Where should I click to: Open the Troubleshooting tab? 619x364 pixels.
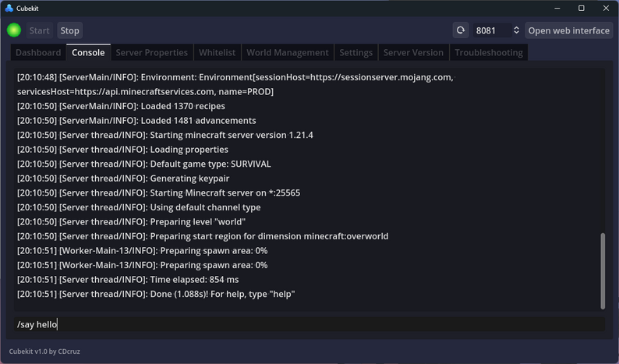pyautogui.click(x=488, y=52)
